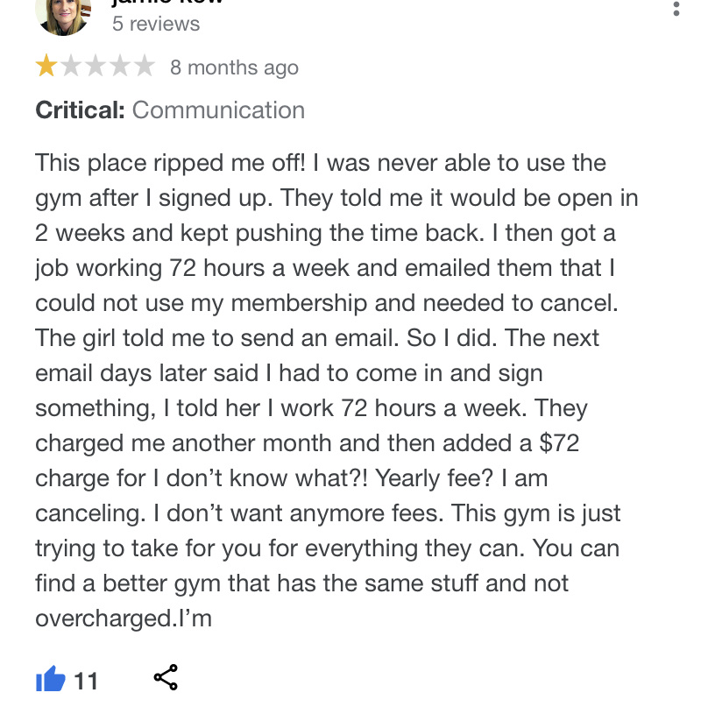Like the review with thumbs up
This screenshot has height=728, width=708.
pyautogui.click(x=50, y=679)
